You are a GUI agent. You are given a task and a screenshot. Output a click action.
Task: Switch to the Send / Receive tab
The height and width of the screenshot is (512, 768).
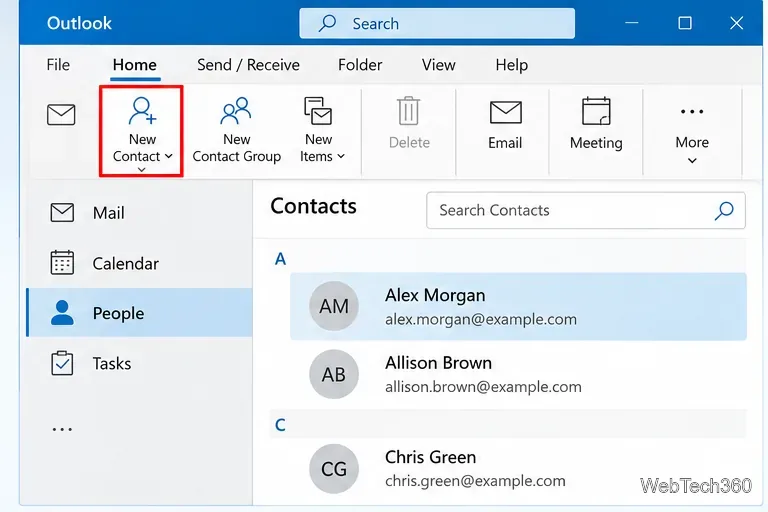coord(248,65)
